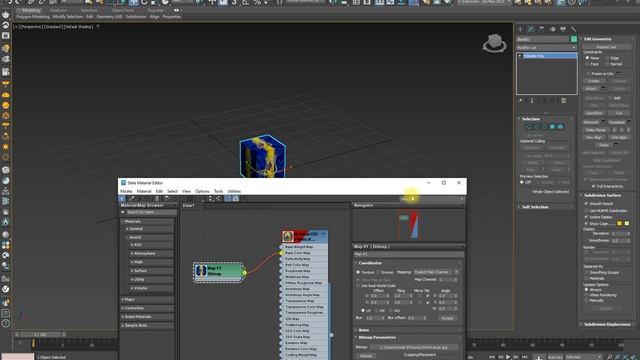This screenshot has height=360, width=640.
Task: Collapse the Coordinates rollout
Action: (x=409, y=263)
